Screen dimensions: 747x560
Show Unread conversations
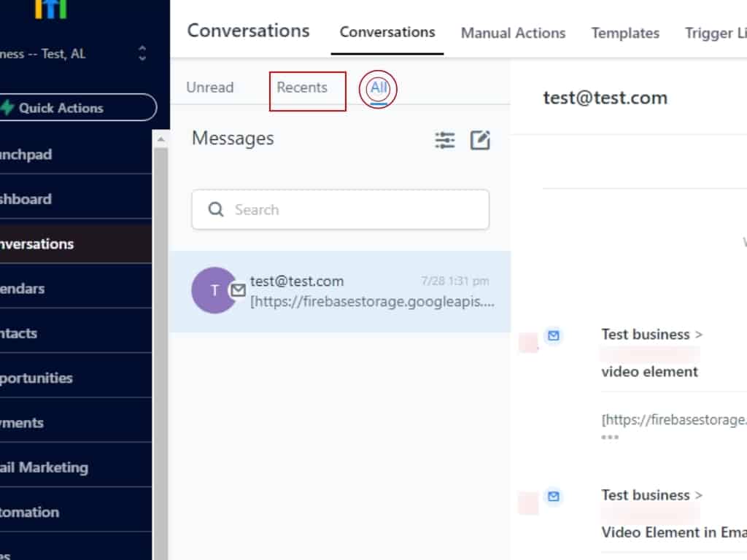[210, 87]
